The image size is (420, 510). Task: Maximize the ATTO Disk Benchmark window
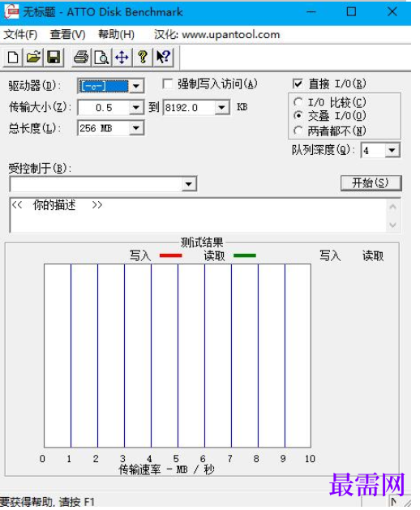pos(351,12)
